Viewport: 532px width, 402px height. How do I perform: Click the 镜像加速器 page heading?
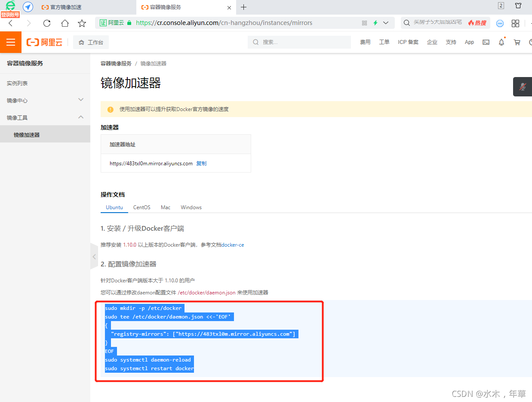pos(131,83)
